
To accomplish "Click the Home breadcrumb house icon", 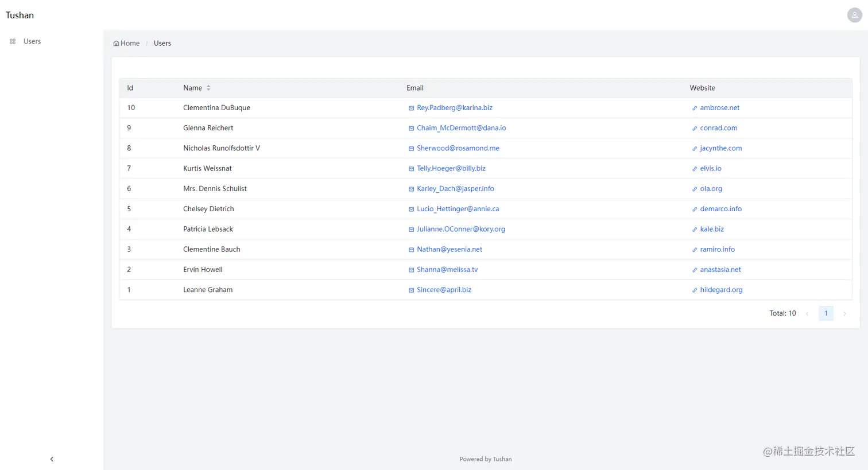I will 116,43.
